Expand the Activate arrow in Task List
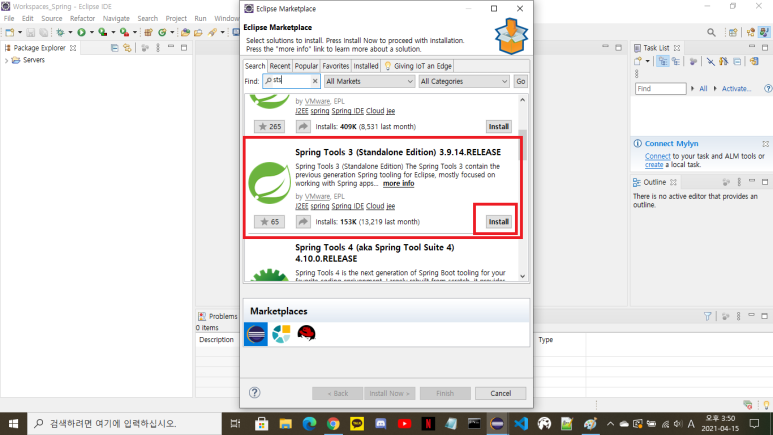 point(715,89)
